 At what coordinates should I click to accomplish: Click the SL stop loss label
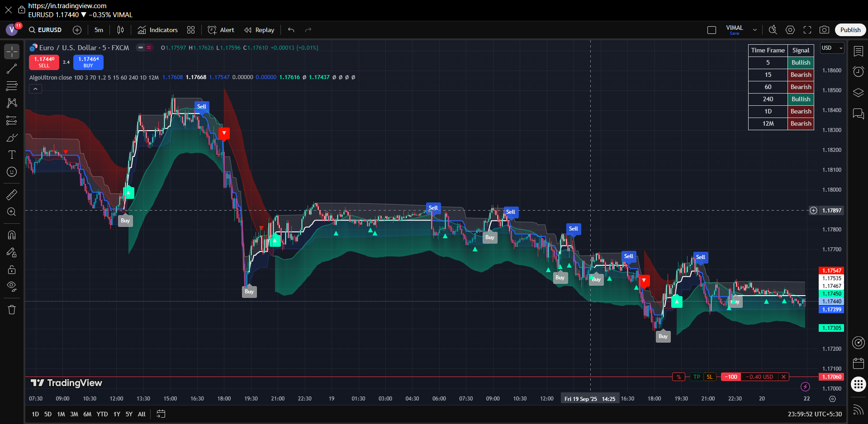click(x=710, y=377)
